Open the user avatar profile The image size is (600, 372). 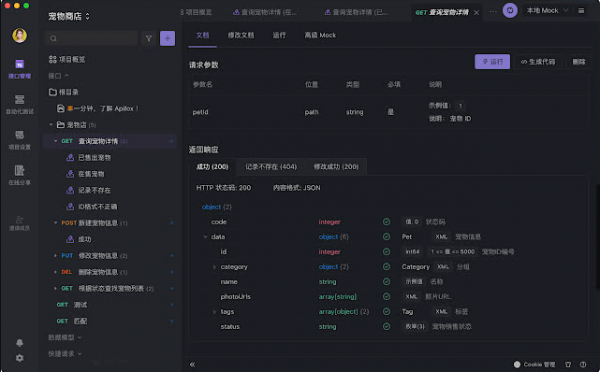pos(20,36)
